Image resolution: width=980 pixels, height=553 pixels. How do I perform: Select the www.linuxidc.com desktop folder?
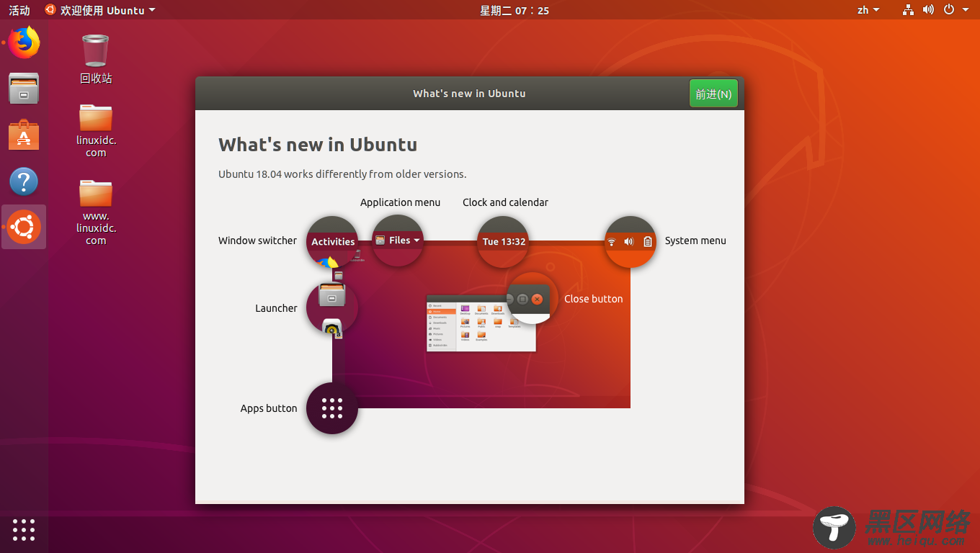click(96, 212)
